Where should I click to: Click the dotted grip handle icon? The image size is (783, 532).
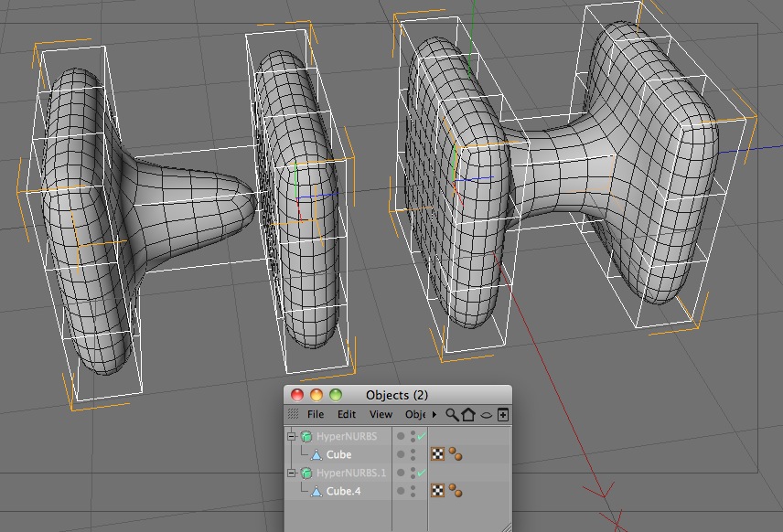point(293,414)
